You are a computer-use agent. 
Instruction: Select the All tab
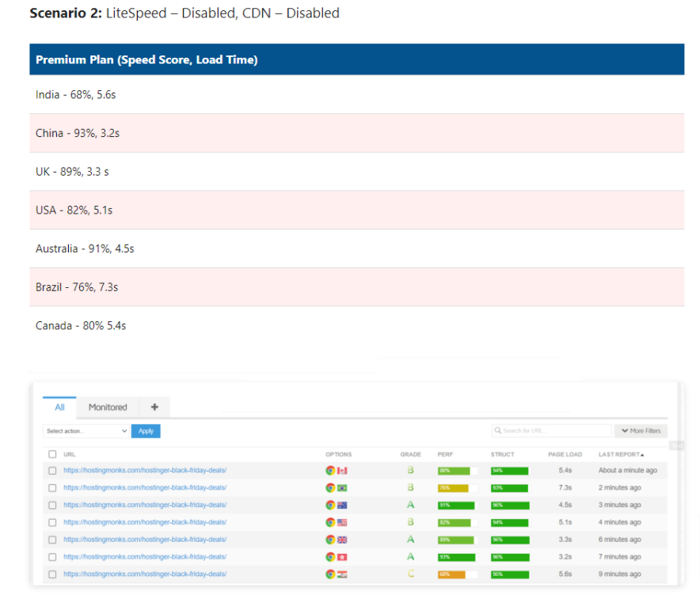pos(58,406)
